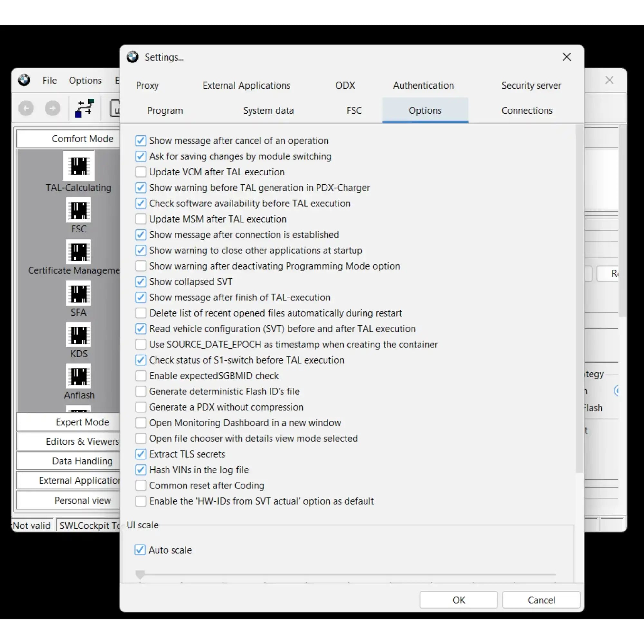Open the KDS module icon
Viewport: 644px width, 644px height.
(x=79, y=335)
